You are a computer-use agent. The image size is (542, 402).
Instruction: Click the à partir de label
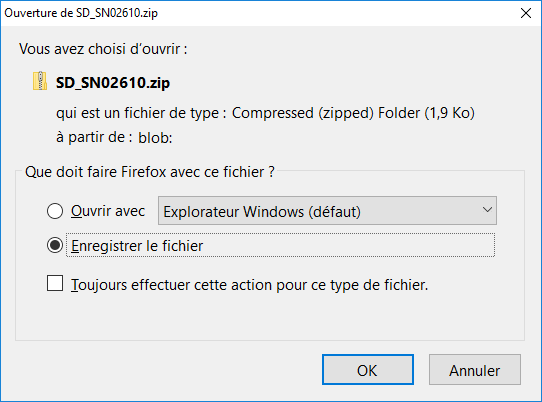pos(94,137)
